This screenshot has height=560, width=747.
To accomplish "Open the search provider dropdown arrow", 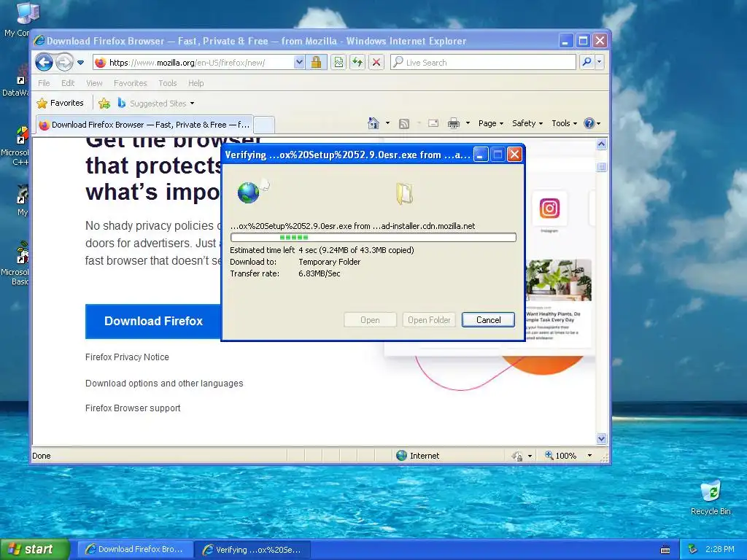I will tap(600, 63).
